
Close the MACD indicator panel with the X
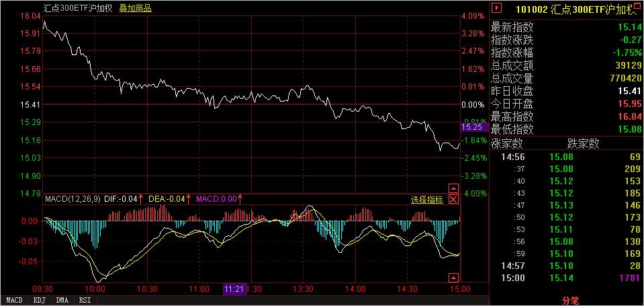click(453, 200)
